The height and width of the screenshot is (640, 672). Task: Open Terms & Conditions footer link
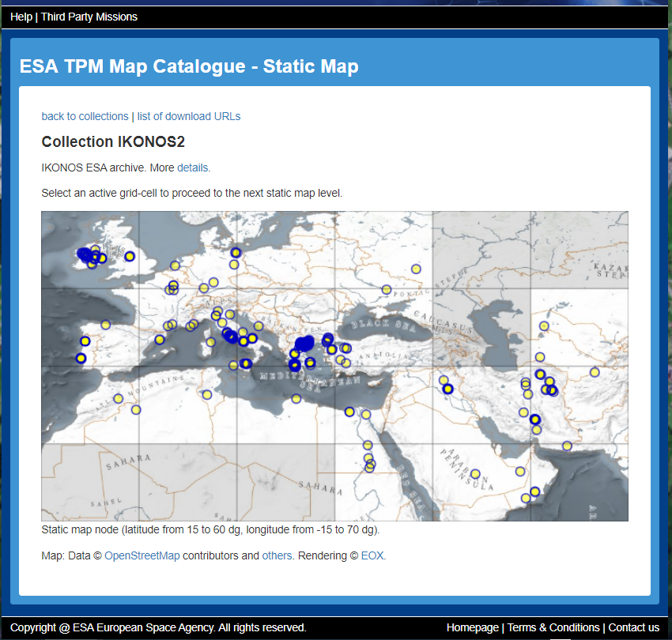point(553,627)
